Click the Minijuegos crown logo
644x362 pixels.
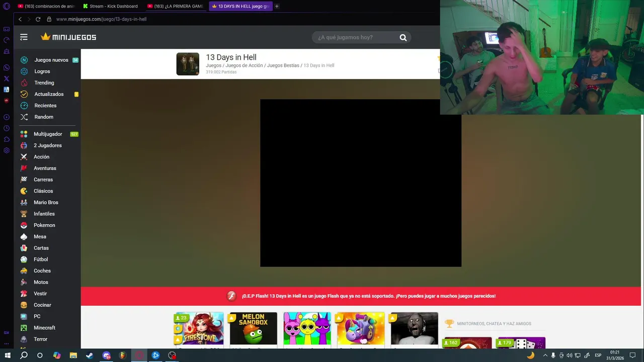(x=68, y=37)
